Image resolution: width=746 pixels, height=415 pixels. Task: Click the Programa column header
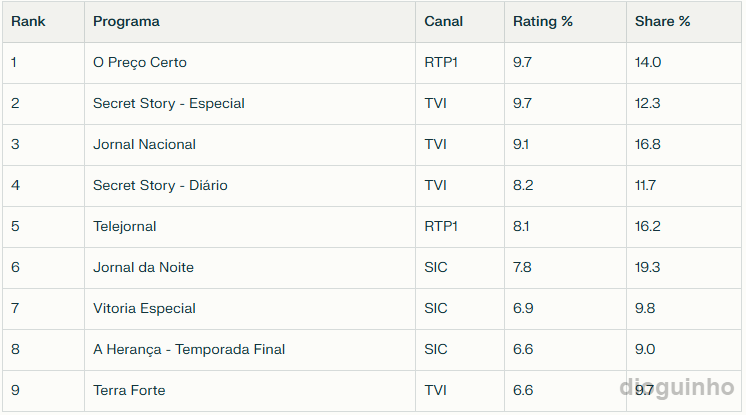(x=126, y=22)
